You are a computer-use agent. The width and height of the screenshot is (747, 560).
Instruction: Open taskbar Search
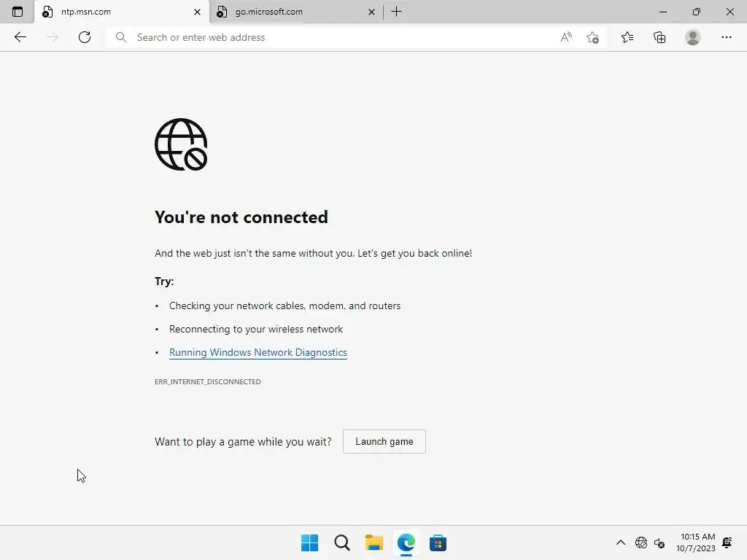[342, 542]
